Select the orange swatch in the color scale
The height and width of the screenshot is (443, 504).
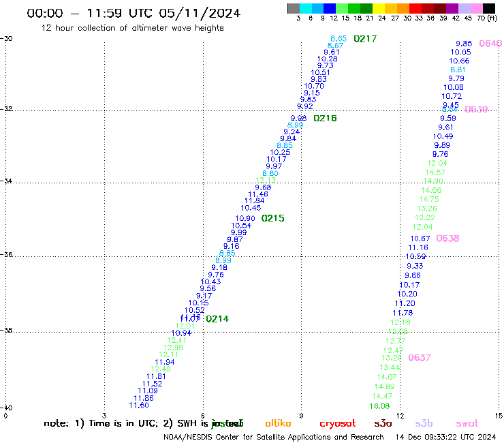click(x=403, y=8)
